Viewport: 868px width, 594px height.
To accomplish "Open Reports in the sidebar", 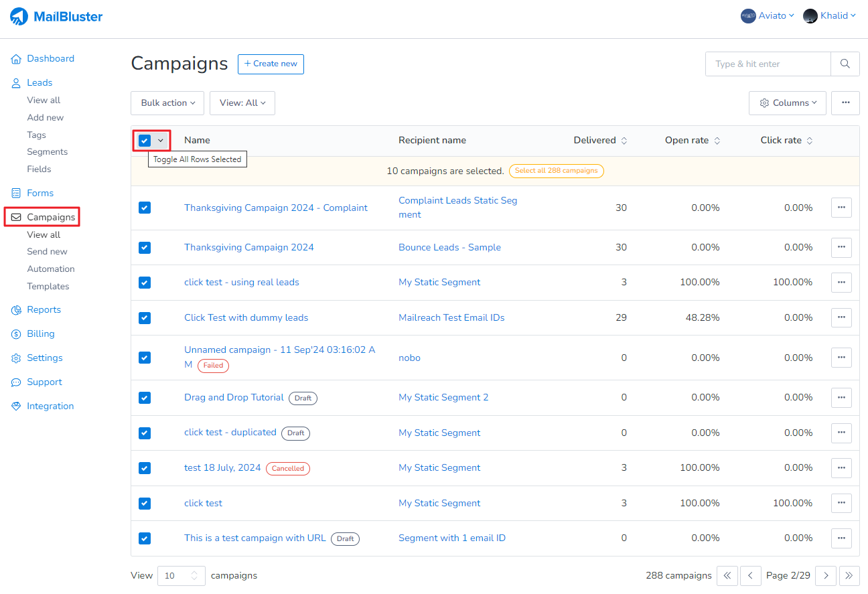I will pyautogui.click(x=44, y=310).
